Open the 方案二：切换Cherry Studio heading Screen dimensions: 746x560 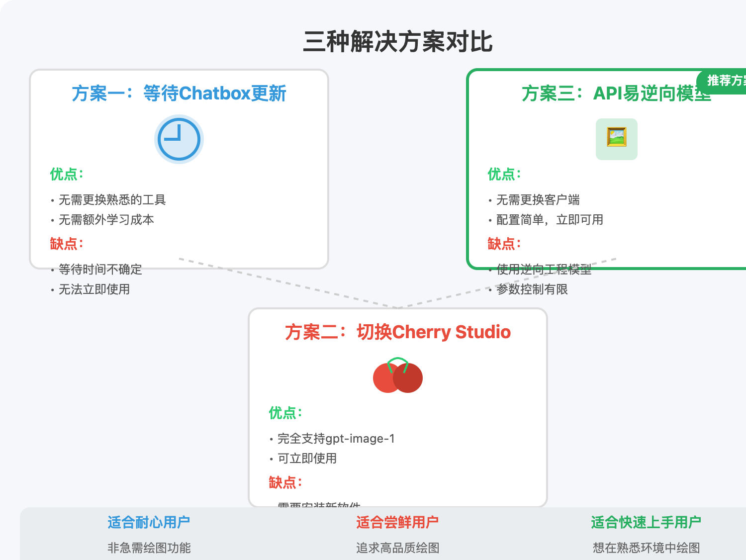point(397,332)
